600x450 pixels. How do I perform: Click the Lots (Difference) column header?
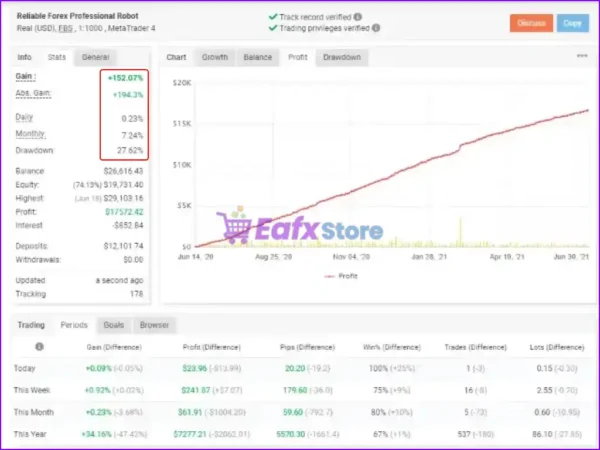click(557, 347)
